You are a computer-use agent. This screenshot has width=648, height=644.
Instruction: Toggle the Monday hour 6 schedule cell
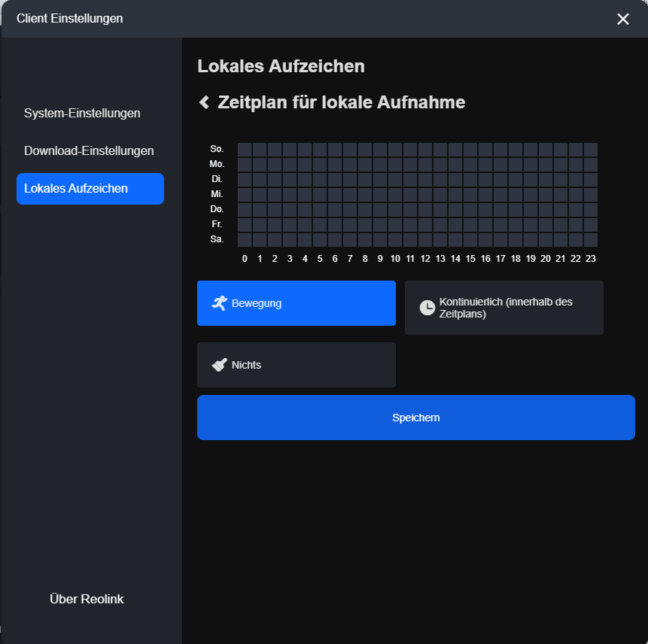[x=335, y=165]
